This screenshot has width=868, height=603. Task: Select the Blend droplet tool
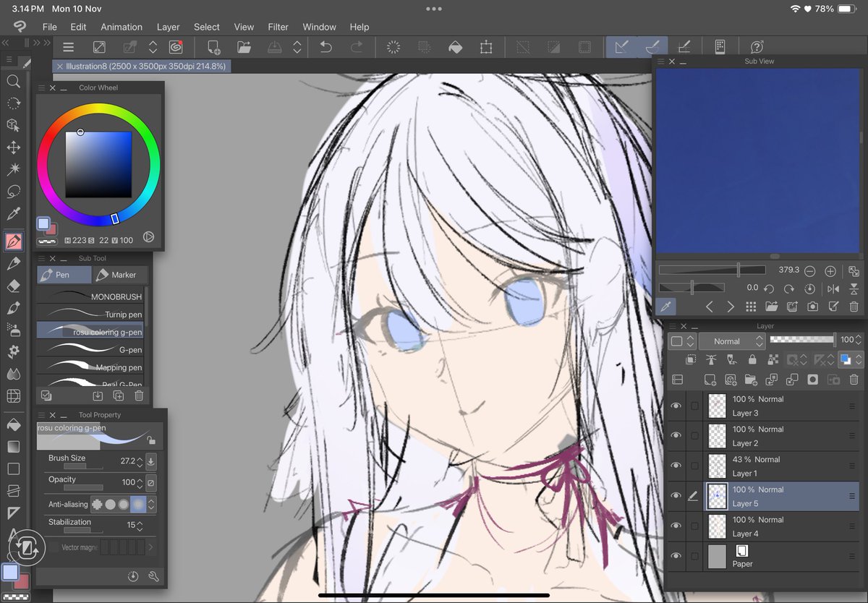(13, 375)
